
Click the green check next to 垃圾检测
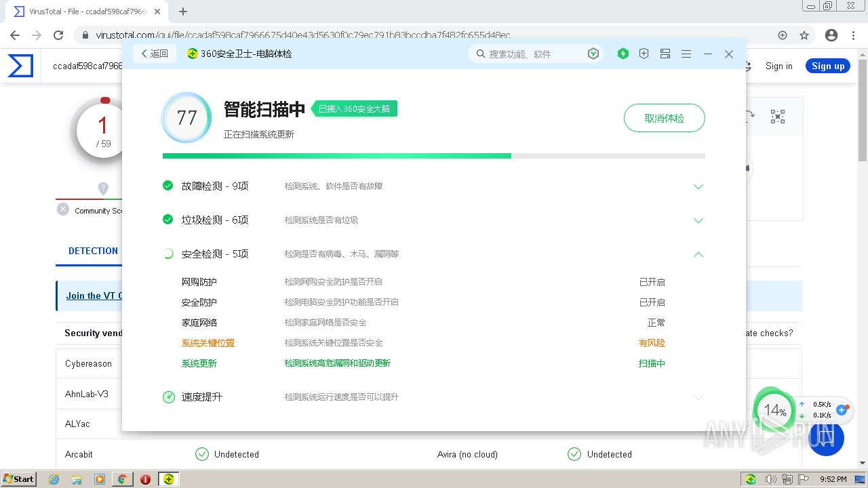168,219
